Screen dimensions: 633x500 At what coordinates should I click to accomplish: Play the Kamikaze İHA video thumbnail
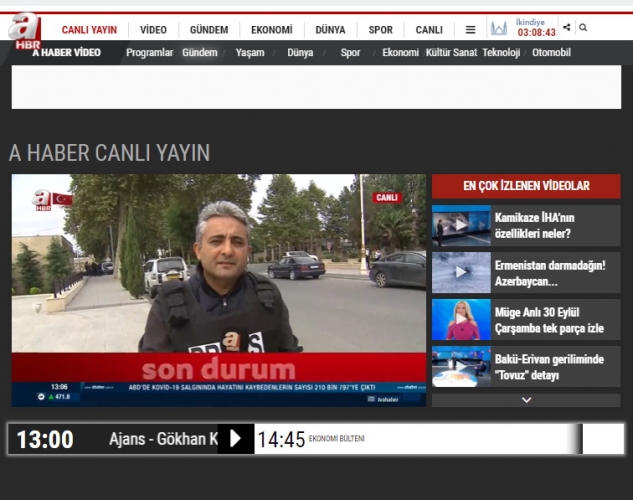pos(461,226)
